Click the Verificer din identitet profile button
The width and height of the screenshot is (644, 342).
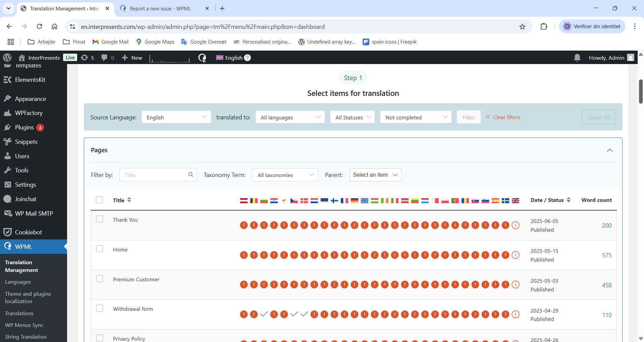(592, 26)
